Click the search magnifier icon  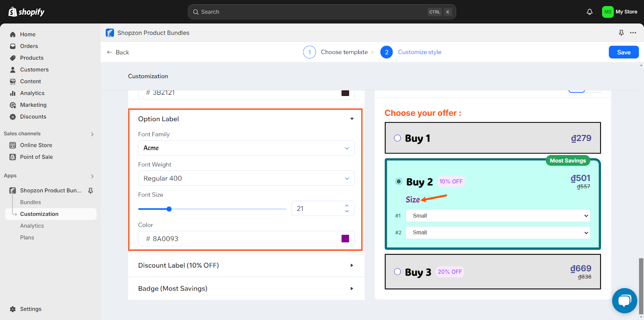pyautogui.click(x=196, y=12)
